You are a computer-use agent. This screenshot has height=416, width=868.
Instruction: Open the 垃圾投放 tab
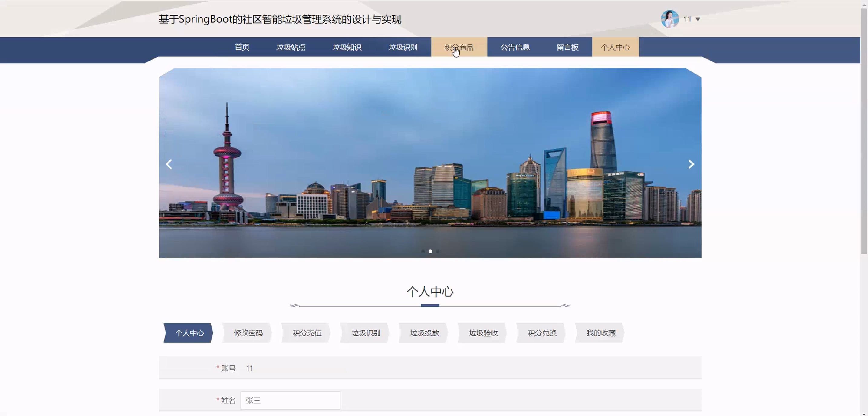click(424, 333)
